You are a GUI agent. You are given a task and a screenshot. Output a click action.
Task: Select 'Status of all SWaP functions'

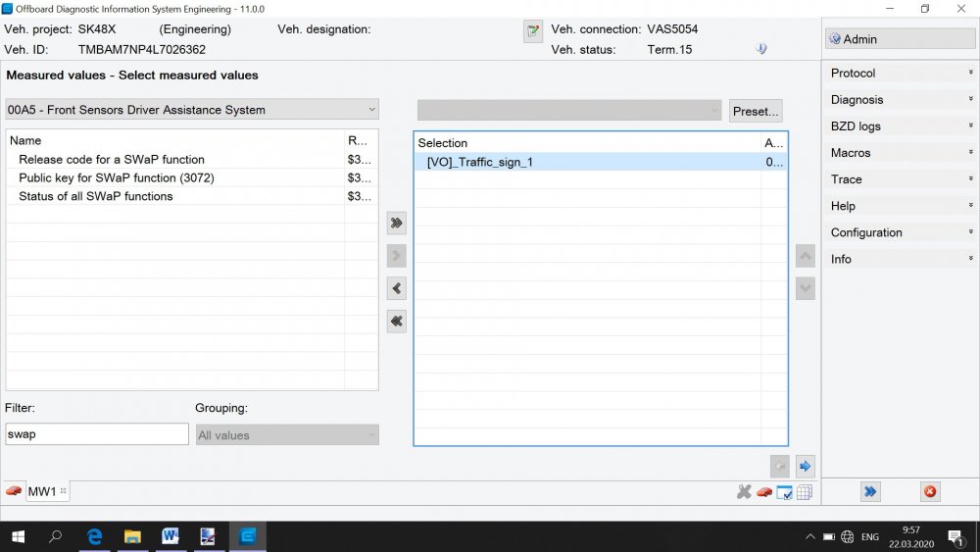pyautogui.click(x=192, y=196)
